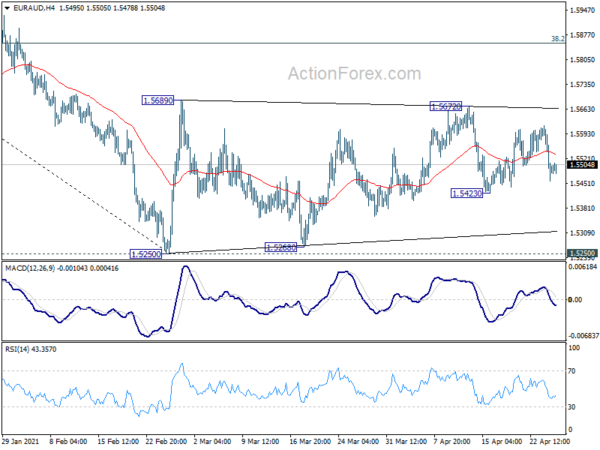The width and height of the screenshot is (600, 450).
Task: Click the 22 Apr 12:00 time axis marker
Action: click(549, 441)
